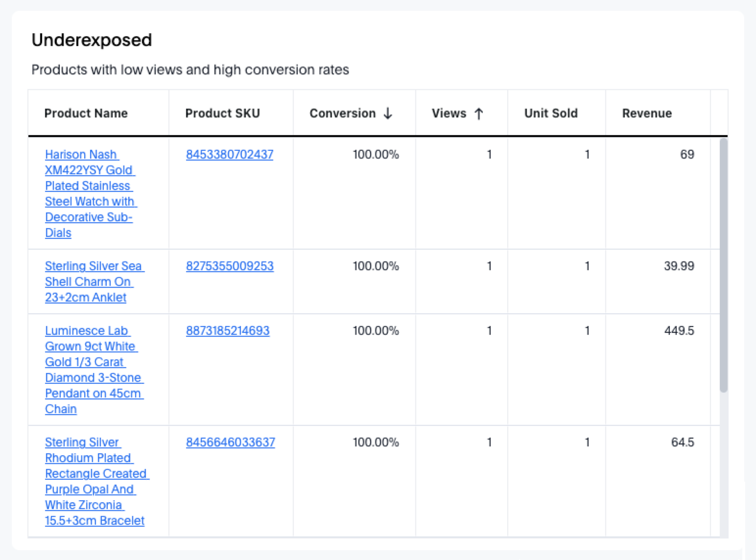756x560 pixels.
Task: Click the Views column header text
Action: (449, 114)
